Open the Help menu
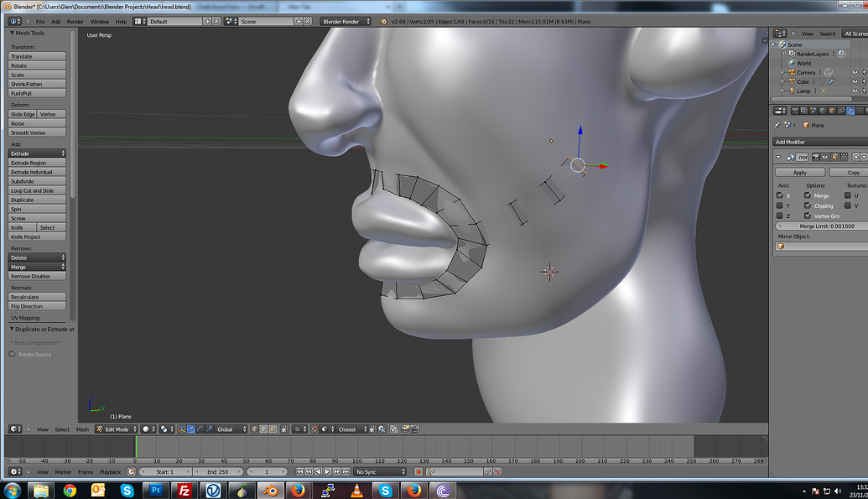 tap(121, 22)
